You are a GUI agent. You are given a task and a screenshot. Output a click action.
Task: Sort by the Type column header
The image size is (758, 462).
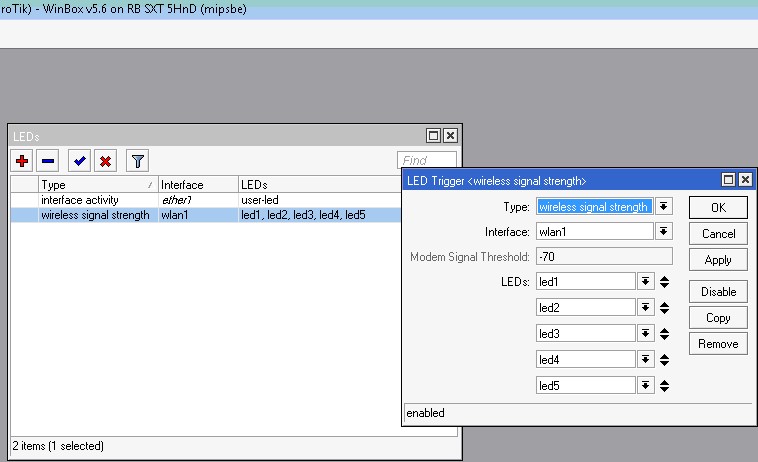click(98, 185)
